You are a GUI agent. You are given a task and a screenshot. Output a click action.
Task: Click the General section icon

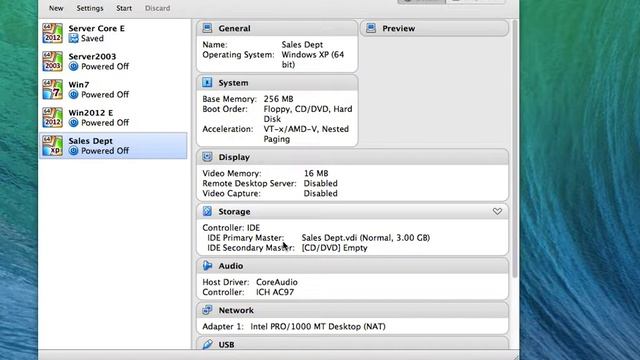(x=207, y=28)
